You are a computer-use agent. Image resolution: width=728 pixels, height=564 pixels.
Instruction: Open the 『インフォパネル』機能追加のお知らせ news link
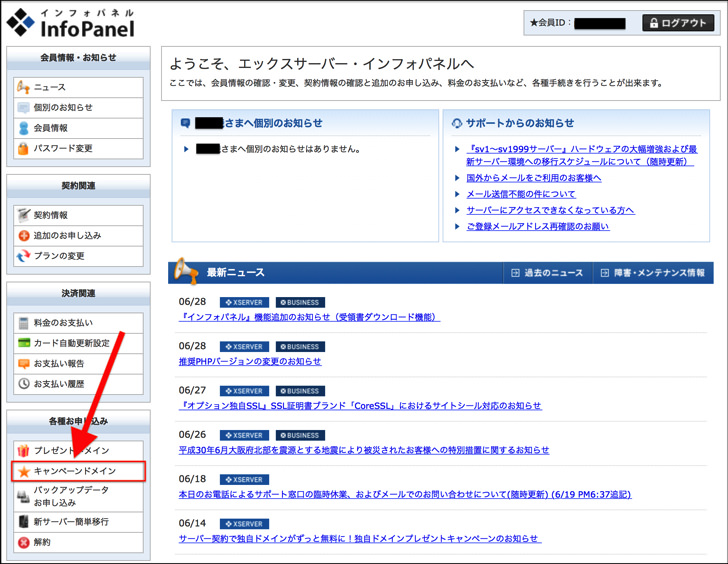309,317
